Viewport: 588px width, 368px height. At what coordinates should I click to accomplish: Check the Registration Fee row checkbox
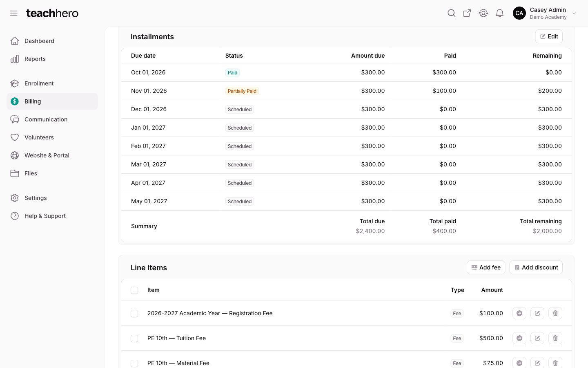(x=134, y=314)
